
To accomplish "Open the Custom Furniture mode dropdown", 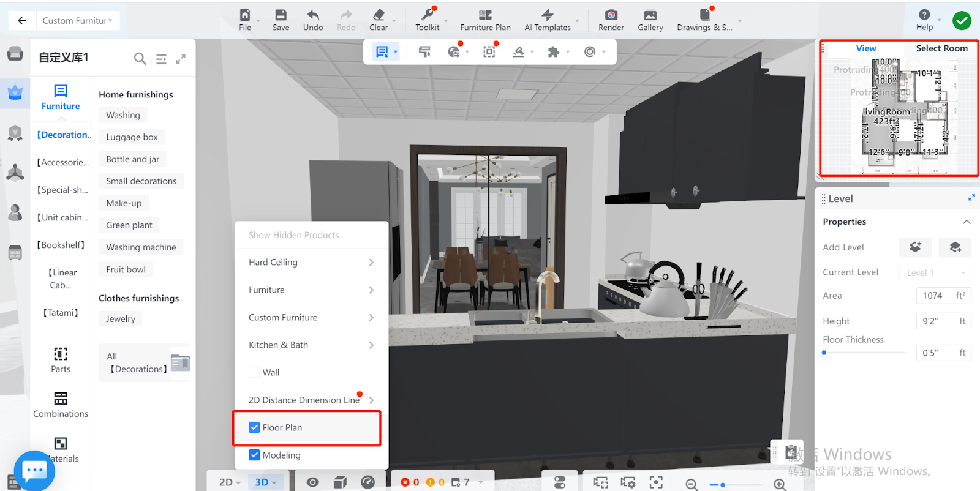I will click(x=77, y=20).
